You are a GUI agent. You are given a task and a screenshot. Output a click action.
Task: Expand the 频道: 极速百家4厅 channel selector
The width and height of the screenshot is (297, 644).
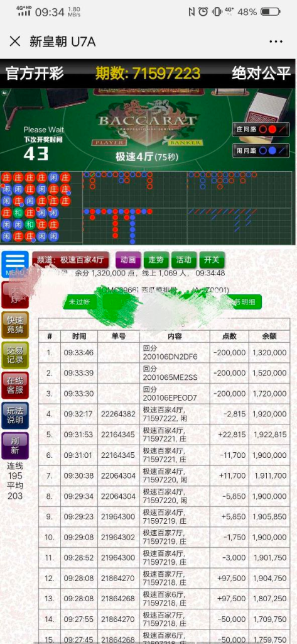click(x=70, y=260)
